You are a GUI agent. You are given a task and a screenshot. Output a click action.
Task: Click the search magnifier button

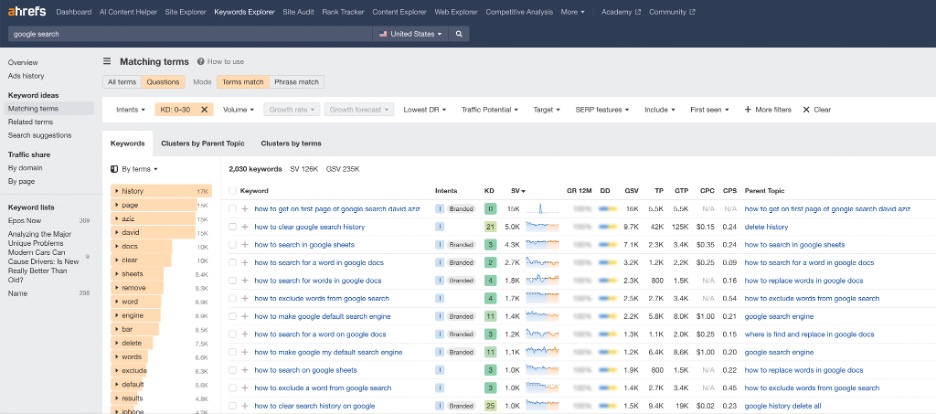pos(459,33)
